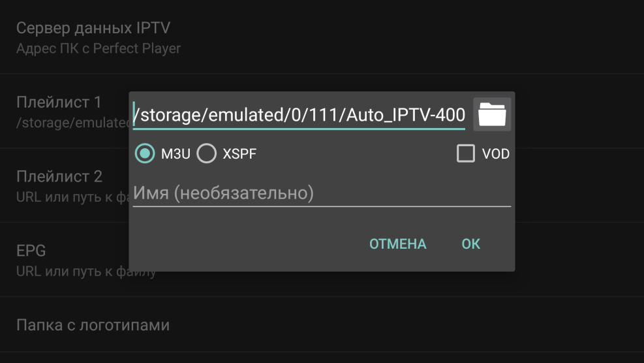Screen dimensions: 644x363
Task: Open the Плейлист 1 setting
Action: (59, 103)
